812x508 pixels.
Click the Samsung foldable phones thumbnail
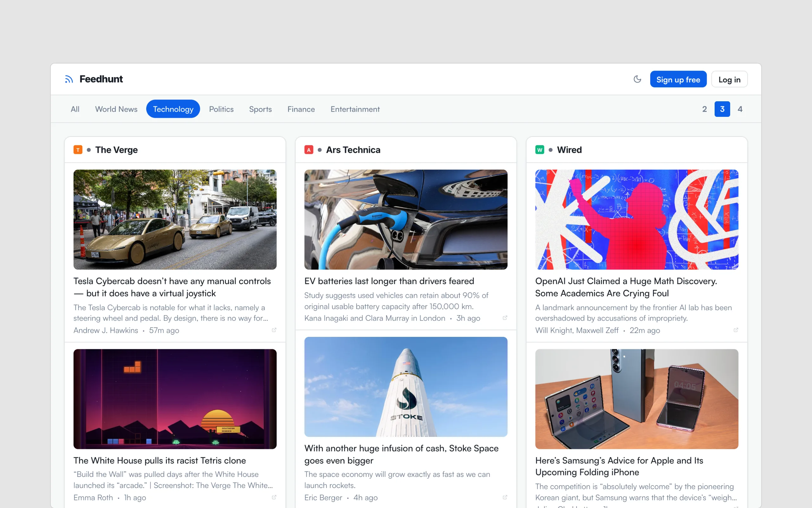pyautogui.click(x=637, y=399)
